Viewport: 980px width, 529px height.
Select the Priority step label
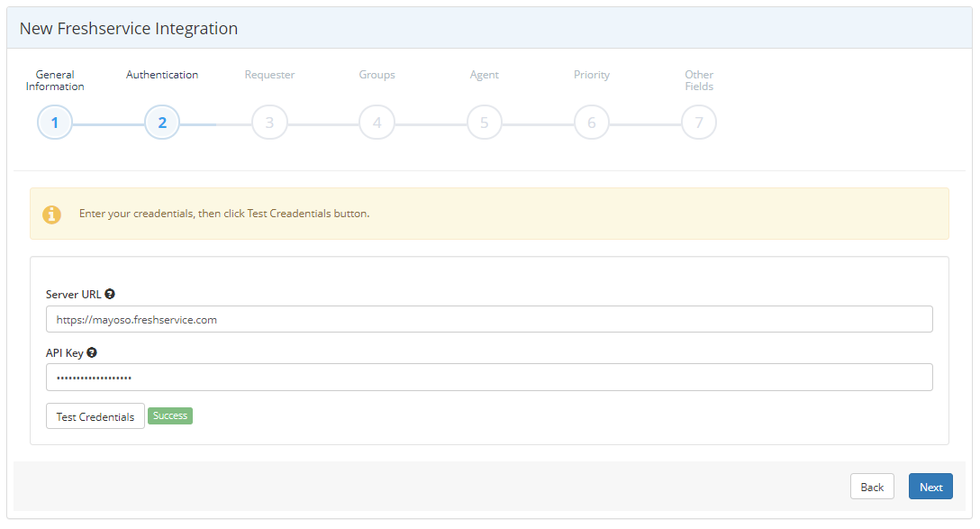coord(591,75)
